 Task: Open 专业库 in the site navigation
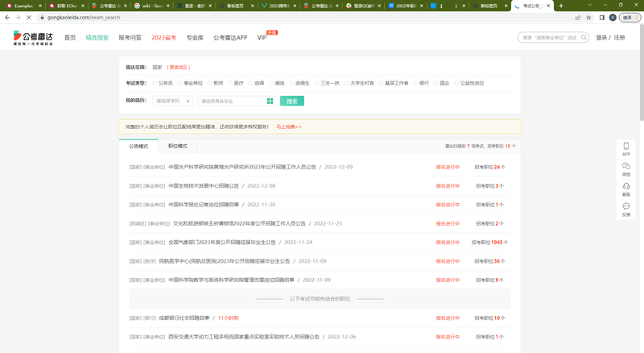[195, 37]
